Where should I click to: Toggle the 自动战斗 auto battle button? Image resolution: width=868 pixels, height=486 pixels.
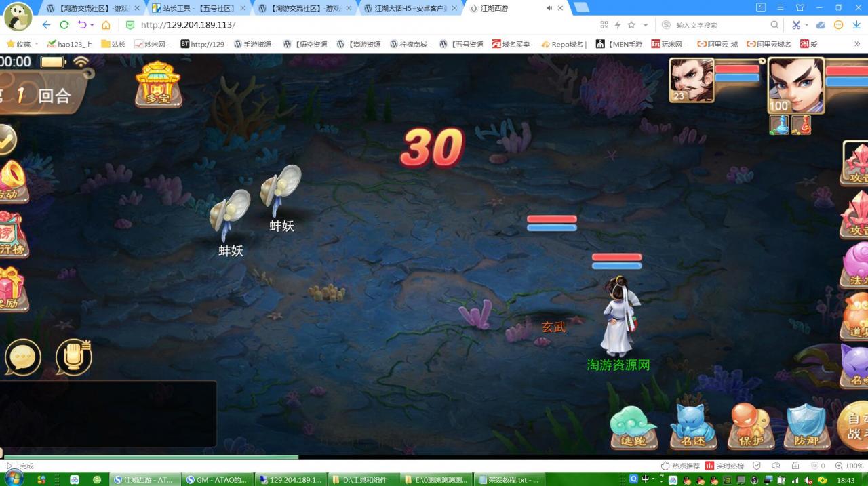point(853,426)
